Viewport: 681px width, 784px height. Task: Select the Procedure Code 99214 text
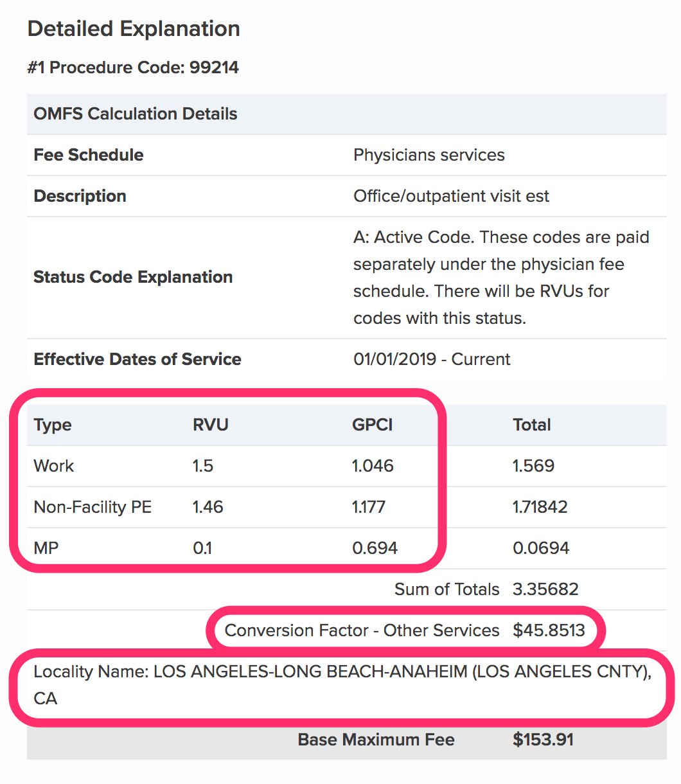click(133, 67)
